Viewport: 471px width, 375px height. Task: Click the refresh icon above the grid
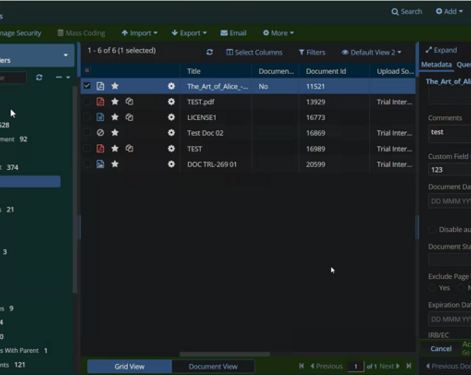pyautogui.click(x=209, y=52)
